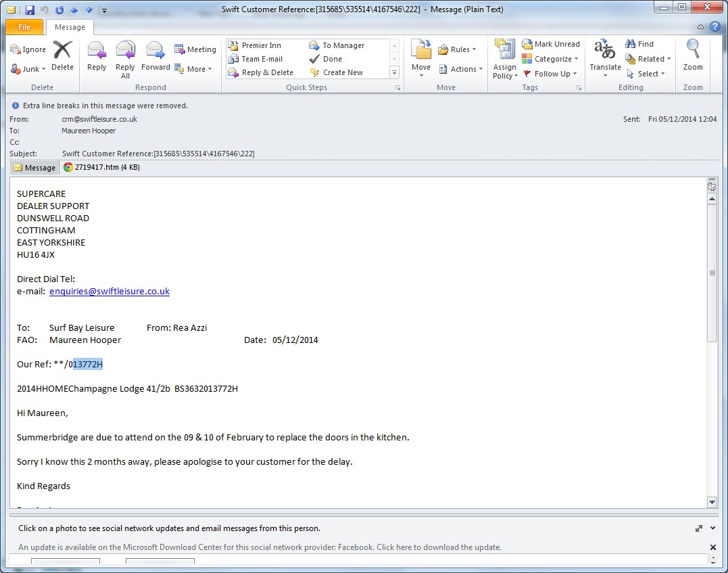Click the Undo quick access icon
Image resolution: width=728 pixels, height=573 pixels.
45,9
